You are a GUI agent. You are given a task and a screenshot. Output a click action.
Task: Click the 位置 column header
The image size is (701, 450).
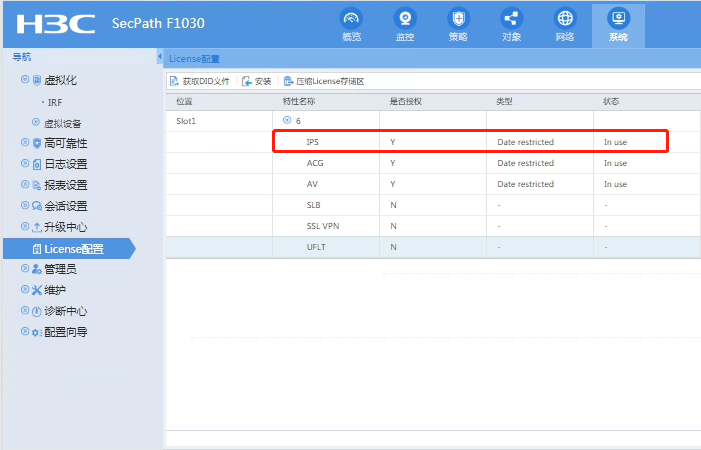184,101
